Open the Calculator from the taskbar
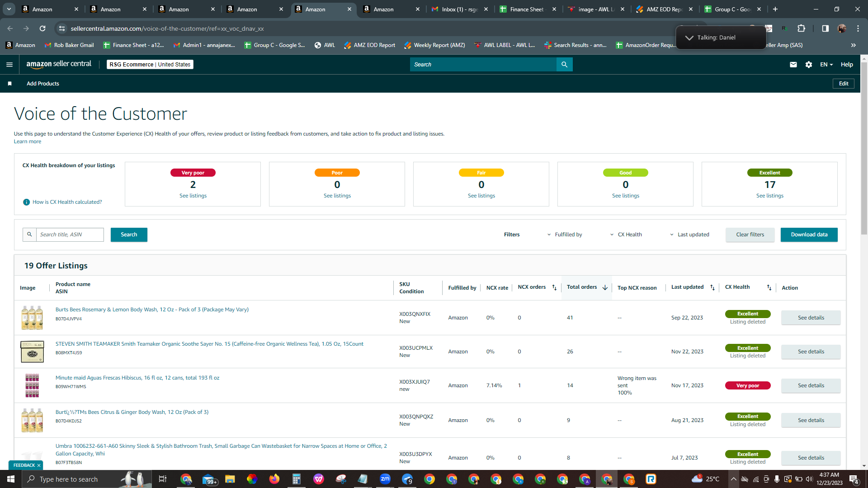 coord(297,479)
